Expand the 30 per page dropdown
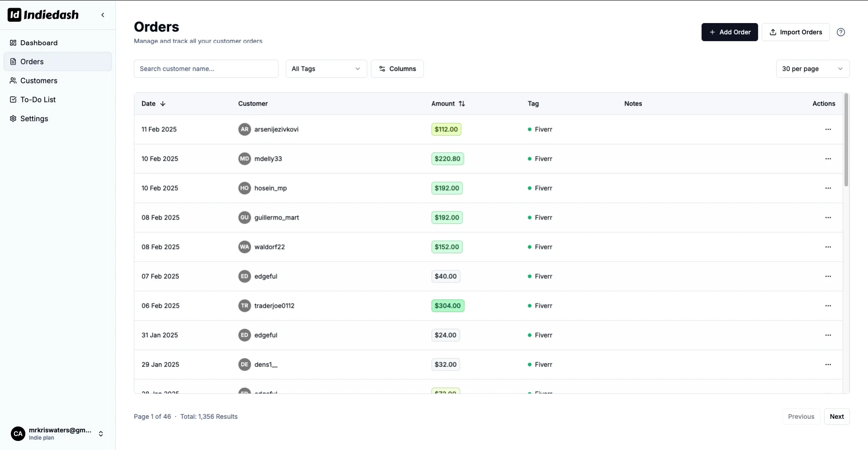The image size is (868, 450). (x=812, y=69)
